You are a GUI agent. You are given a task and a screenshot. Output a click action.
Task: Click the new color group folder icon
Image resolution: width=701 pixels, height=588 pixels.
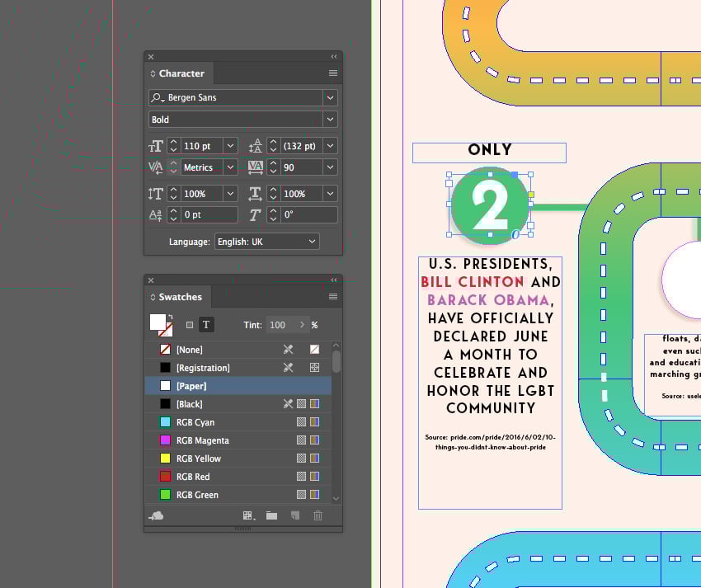tap(271, 515)
